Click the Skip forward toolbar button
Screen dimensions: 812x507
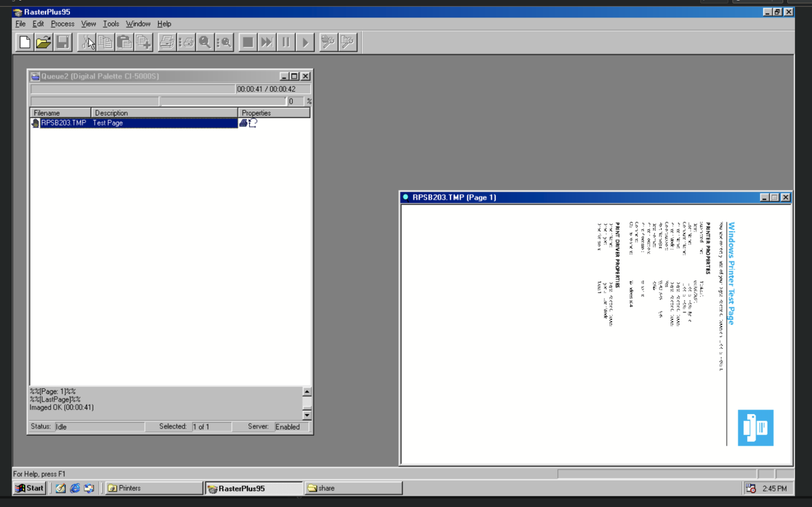coord(267,43)
